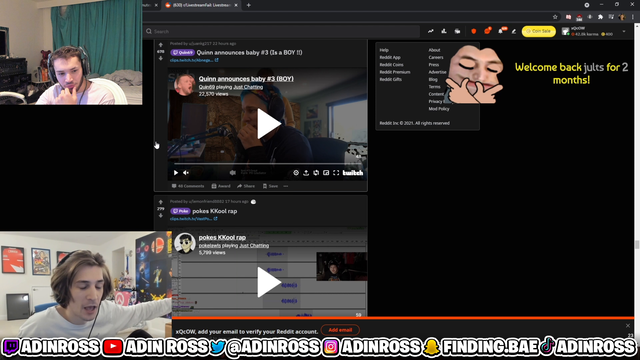Viewport: 640px width, 360px height.
Task: Dismiss the add email banner
Action: click(x=628, y=325)
